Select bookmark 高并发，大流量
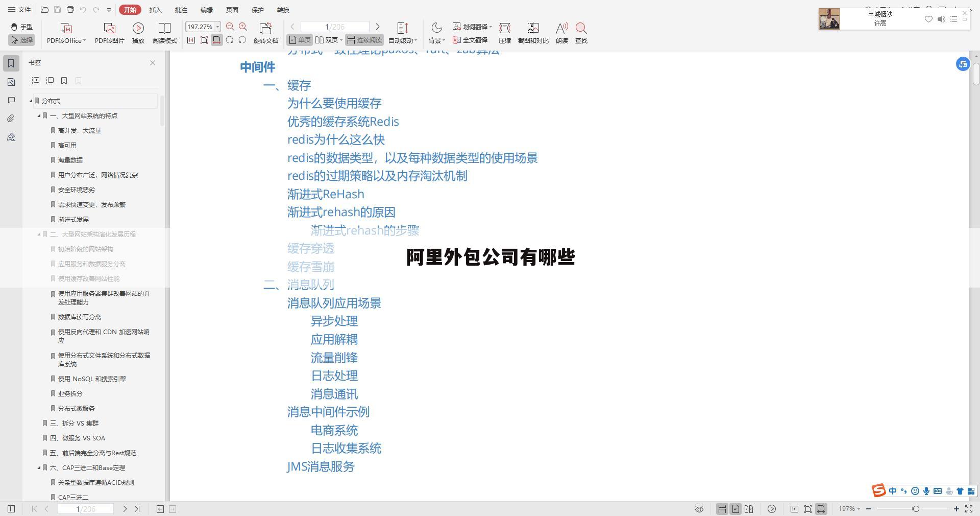This screenshot has width=980, height=516. click(79, 131)
